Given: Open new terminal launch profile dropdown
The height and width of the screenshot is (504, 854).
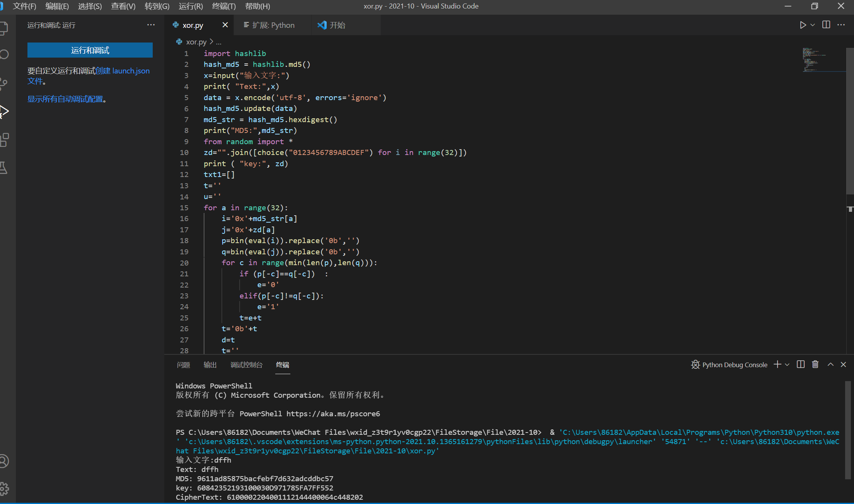Looking at the screenshot, I should click(787, 365).
